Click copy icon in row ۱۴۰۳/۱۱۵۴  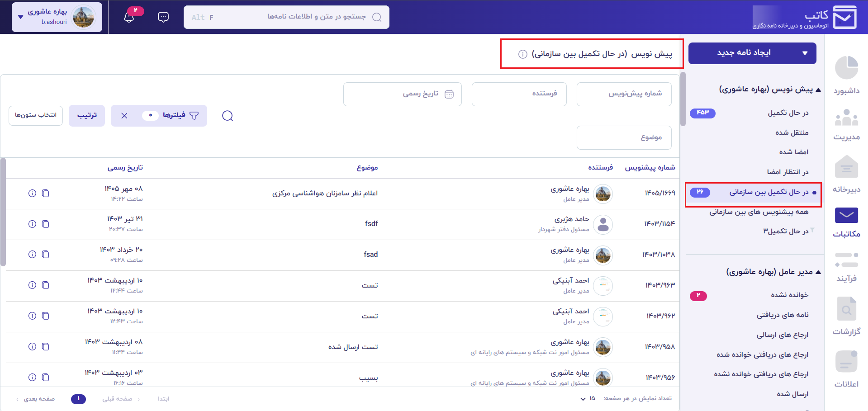45,224
